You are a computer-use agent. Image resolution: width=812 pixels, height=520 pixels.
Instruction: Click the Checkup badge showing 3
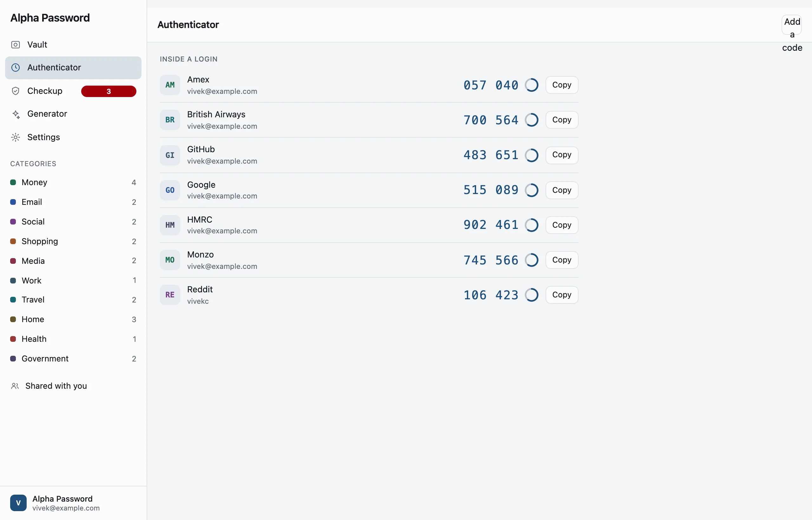tap(109, 91)
